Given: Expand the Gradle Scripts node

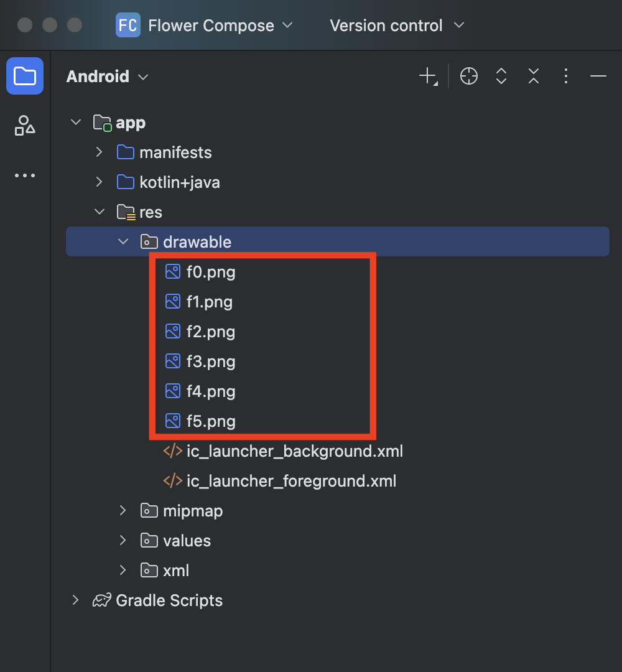Looking at the screenshot, I should coord(75,600).
